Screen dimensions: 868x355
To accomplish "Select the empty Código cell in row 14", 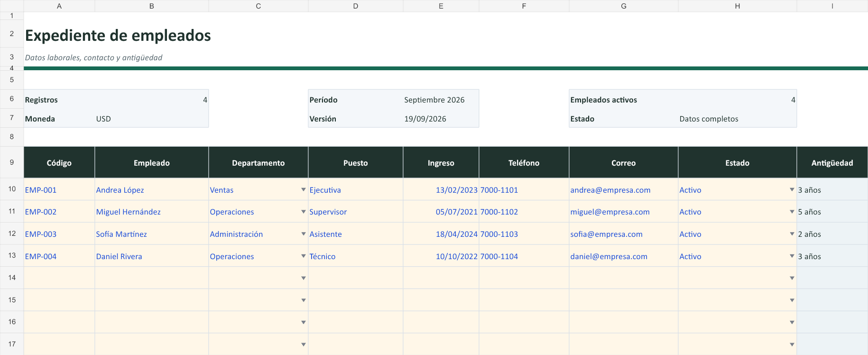I will tap(59, 278).
